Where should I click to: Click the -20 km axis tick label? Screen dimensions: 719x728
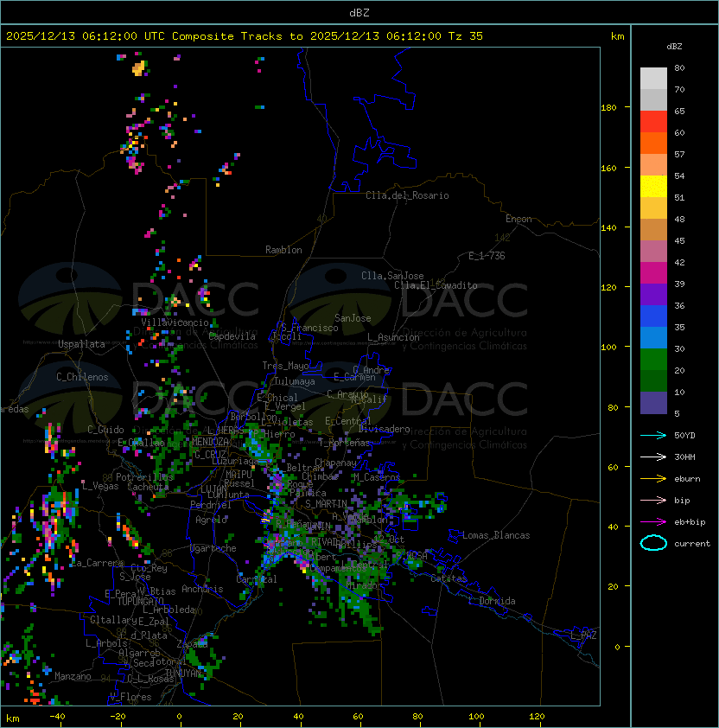(x=118, y=717)
